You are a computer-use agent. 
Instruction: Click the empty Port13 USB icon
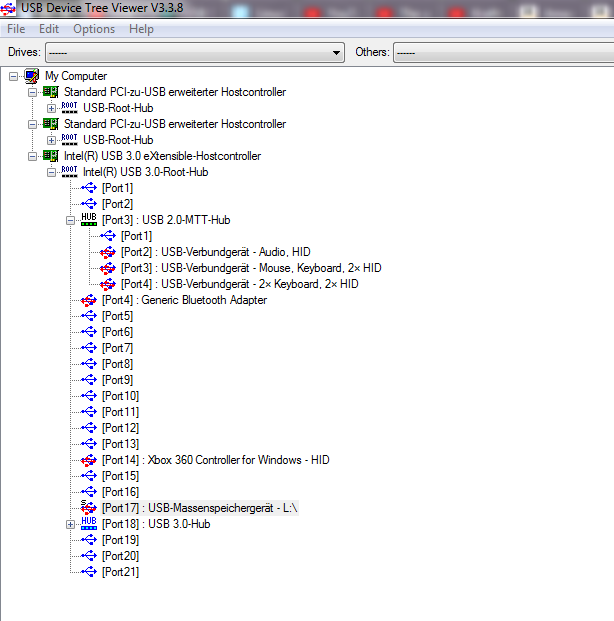coord(89,444)
